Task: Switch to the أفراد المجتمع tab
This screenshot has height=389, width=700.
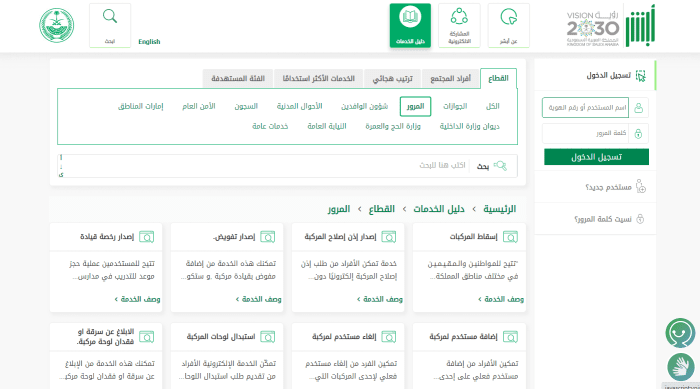Action: tap(450, 79)
